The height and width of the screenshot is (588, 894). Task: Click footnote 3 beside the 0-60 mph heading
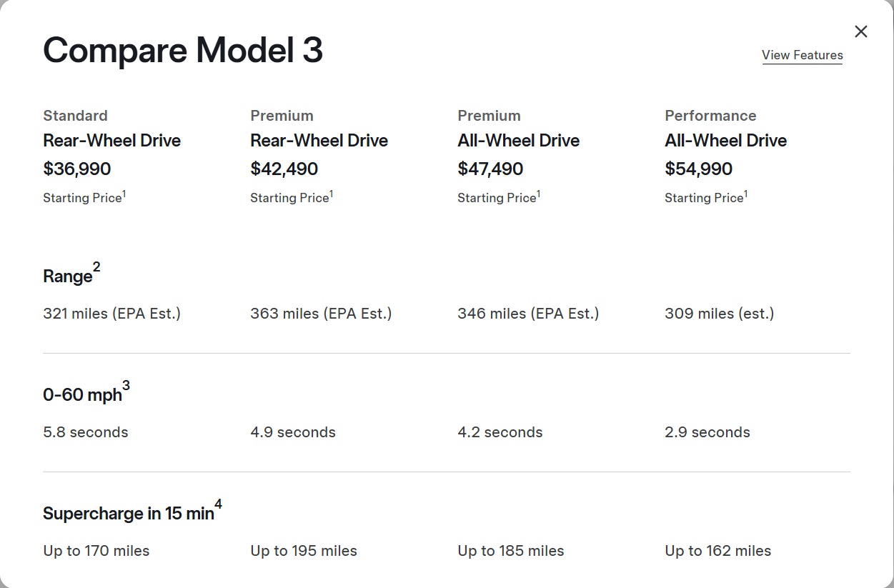pyautogui.click(x=126, y=387)
